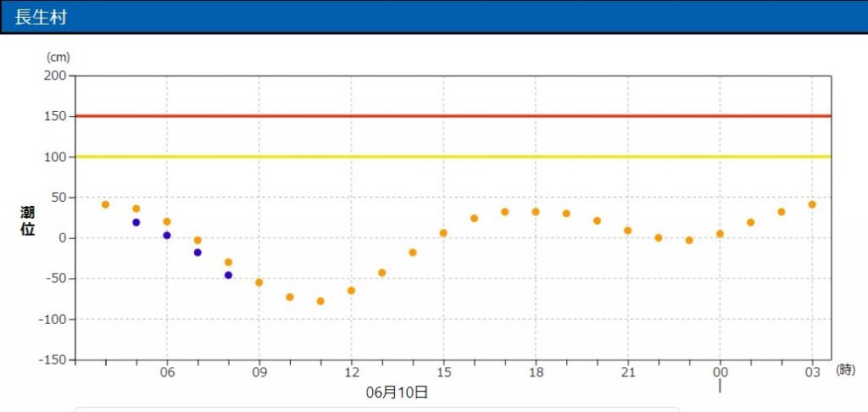
Task: Select the orange data point at 10 hour
Action: pos(290,298)
